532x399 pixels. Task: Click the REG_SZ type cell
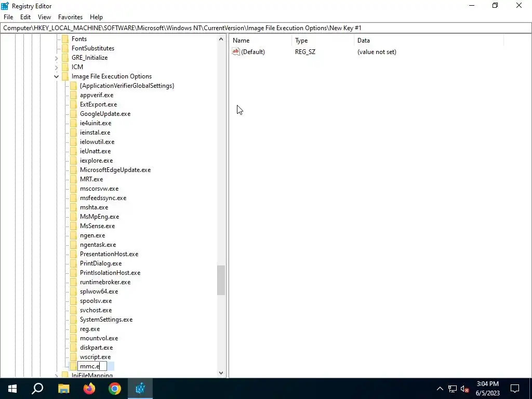click(305, 52)
